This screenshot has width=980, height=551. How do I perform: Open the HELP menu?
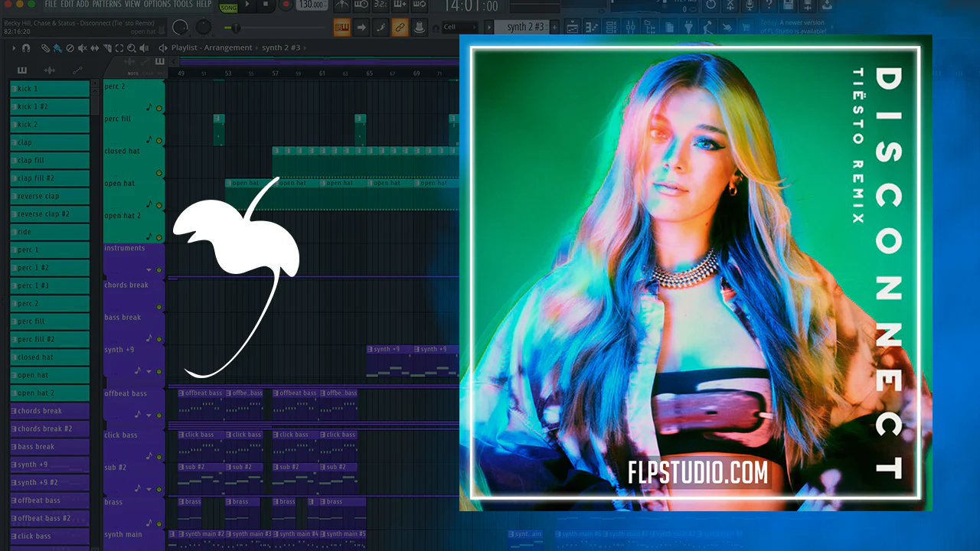point(204,5)
